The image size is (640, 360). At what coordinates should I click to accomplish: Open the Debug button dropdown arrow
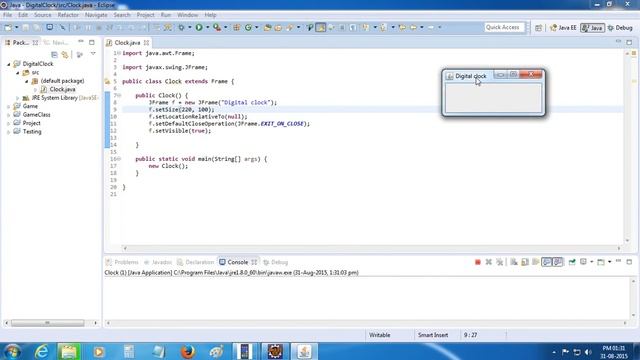click(190, 27)
